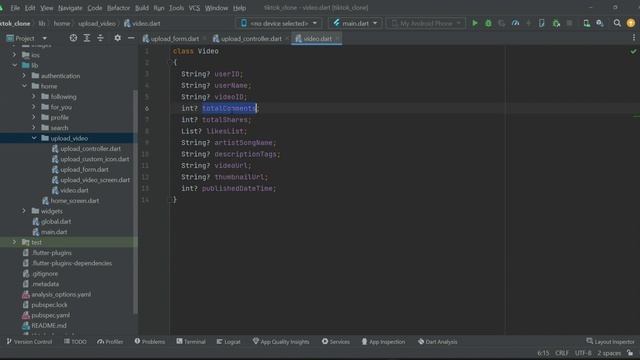Expand the ios folder
Viewport: 640px width, 360px height.
coord(14,55)
